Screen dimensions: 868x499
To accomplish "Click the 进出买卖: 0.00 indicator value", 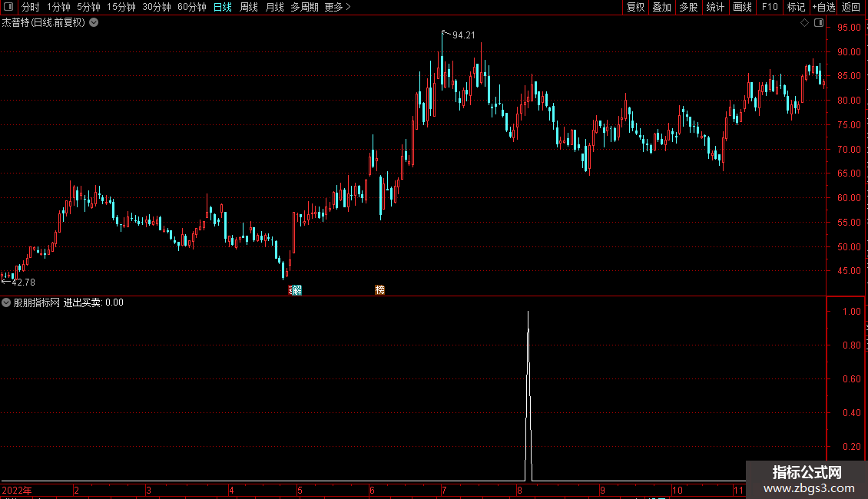I will coord(94,302).
